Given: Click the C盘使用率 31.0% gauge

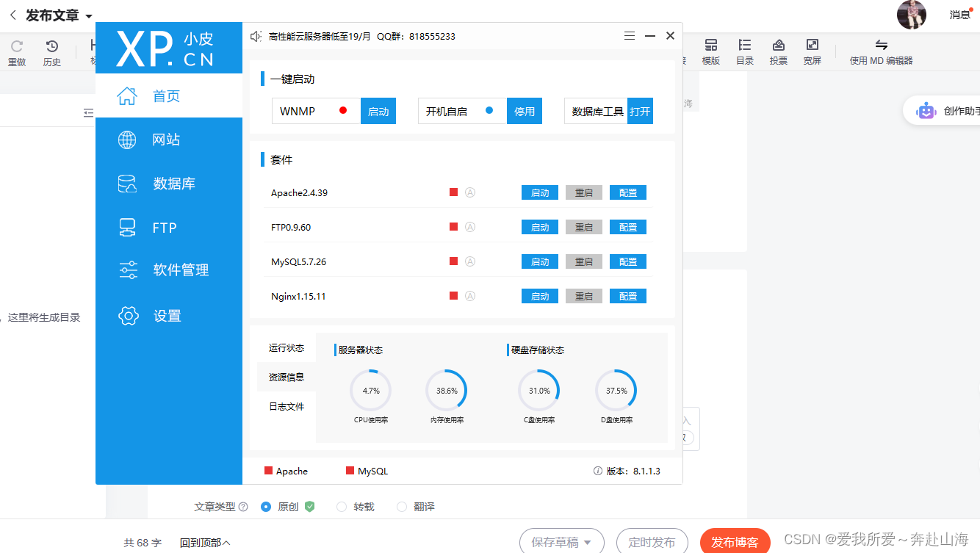Looking at the screenshot, I should pos(539,391).
